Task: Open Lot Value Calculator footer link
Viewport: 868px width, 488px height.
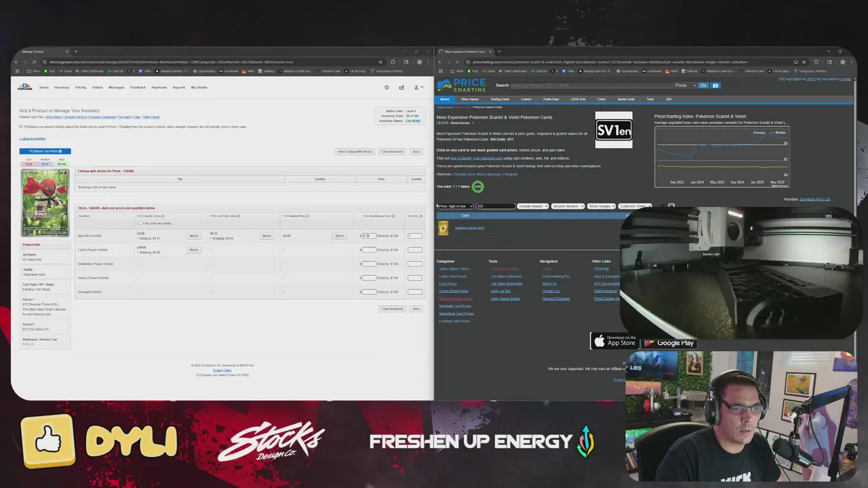Action: pyautogui.click(x=506, y=276)
